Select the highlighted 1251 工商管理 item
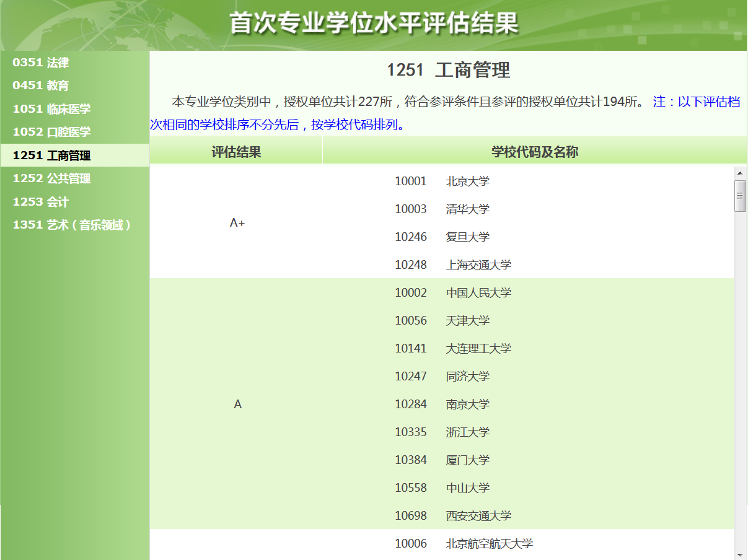Viewport: 748px width, 560px height. coord(51,155)
